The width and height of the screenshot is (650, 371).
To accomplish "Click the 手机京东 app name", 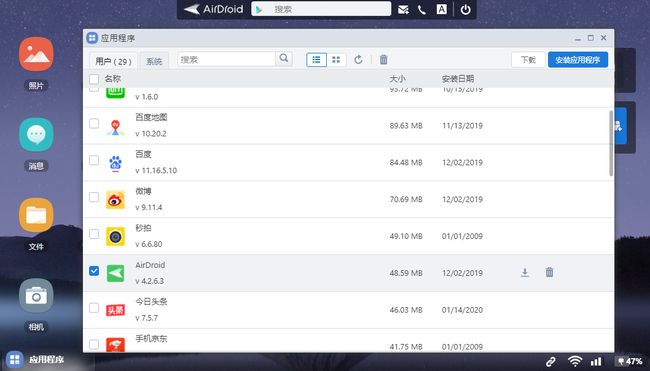I will coord(151,339).
